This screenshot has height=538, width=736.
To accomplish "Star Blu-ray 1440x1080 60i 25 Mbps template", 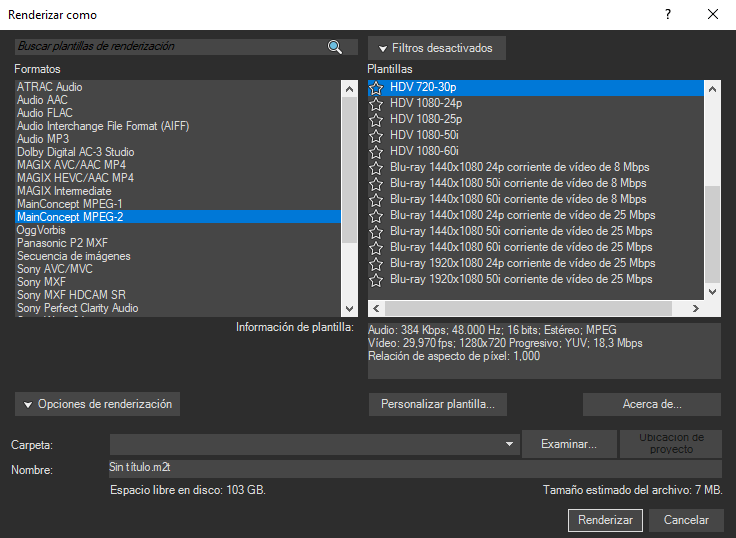I will tap(376, 247).
